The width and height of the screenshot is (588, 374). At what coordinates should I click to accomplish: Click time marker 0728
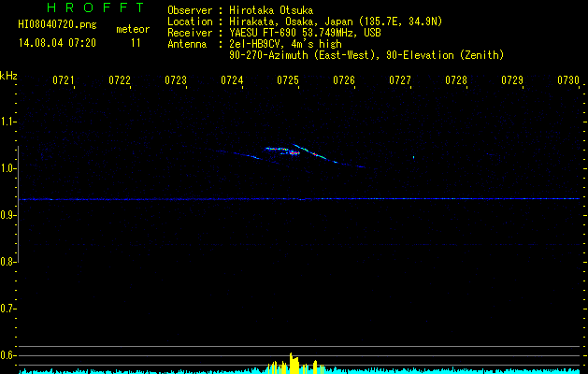pos(456,80)
